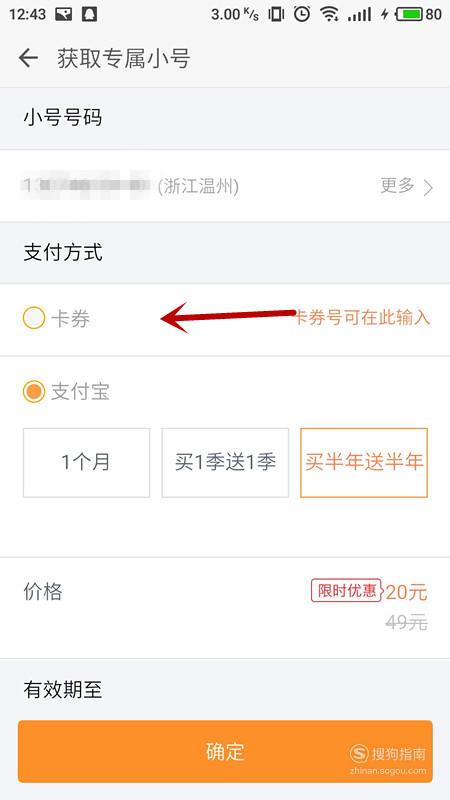
Task: Tap the cellular signal bars icon
Action: pyautogui.click(x=359, y=14)
